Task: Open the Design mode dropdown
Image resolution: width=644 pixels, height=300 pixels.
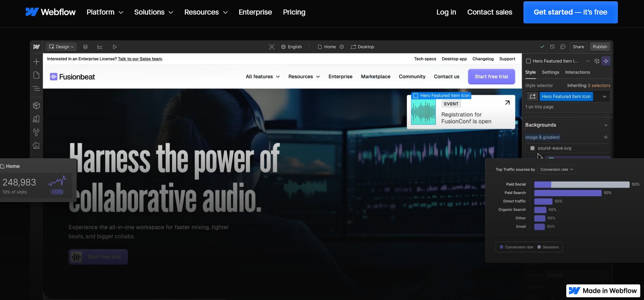Action: click(x=61, y=47)
